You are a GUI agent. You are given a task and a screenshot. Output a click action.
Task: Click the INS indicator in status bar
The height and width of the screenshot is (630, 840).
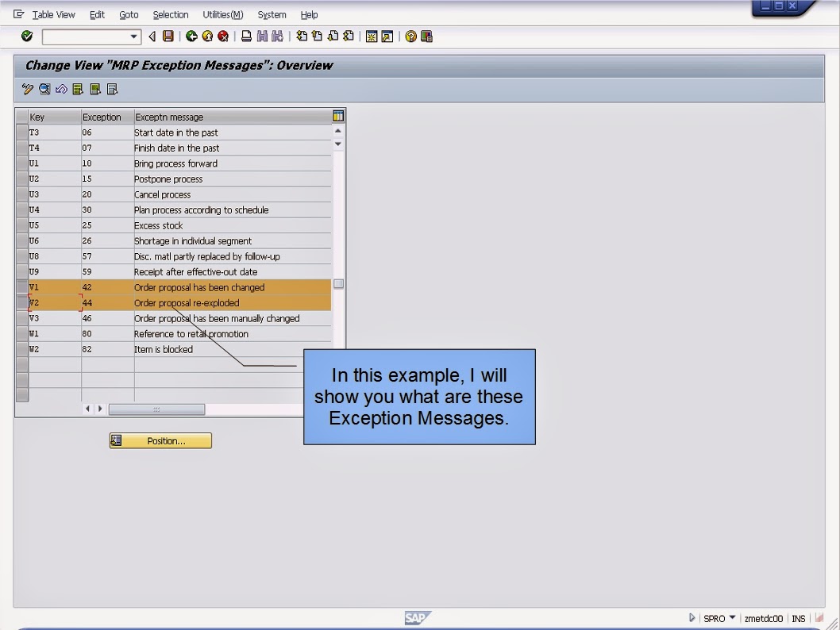pos(798,618)
